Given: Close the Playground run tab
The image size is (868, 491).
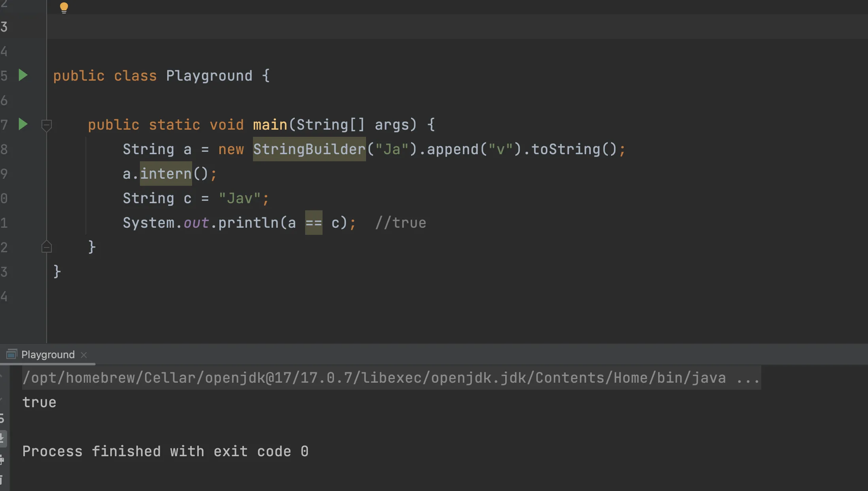Looking at the screenshot, I should pyautogui.click(x=84, y=355).
